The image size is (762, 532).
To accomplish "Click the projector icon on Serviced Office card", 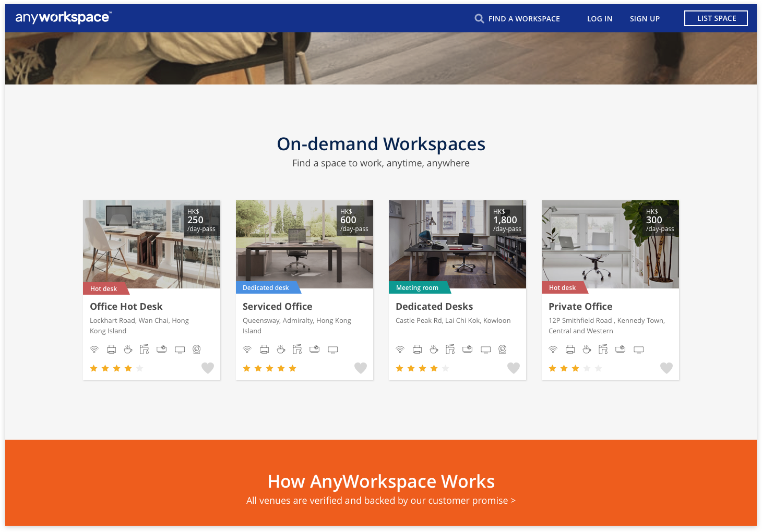I will pos(315,349).
